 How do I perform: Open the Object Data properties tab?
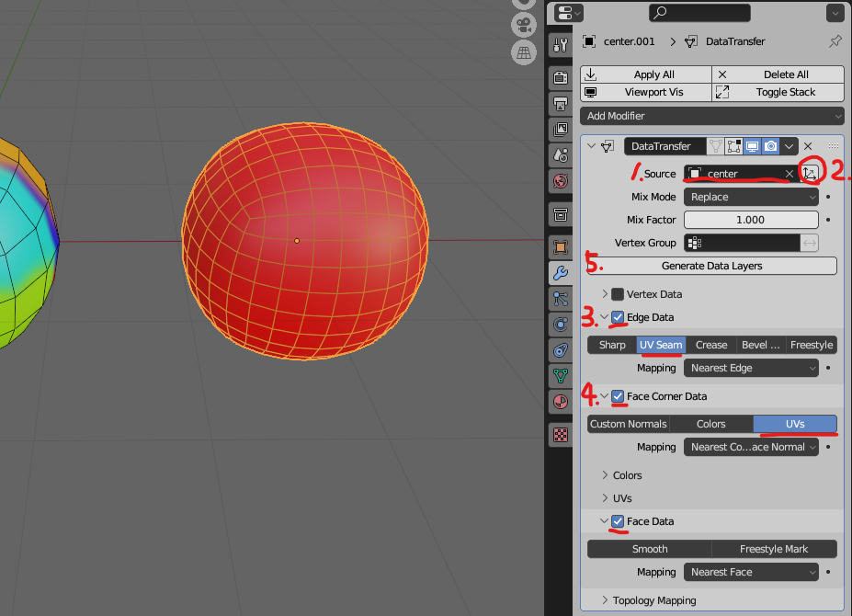pyautogui.click(x=560, y=376)
